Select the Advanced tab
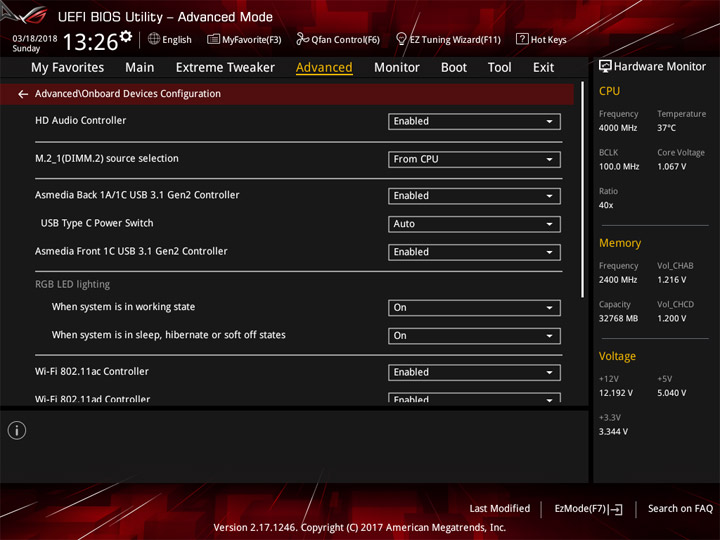 [x=324, y=68]
